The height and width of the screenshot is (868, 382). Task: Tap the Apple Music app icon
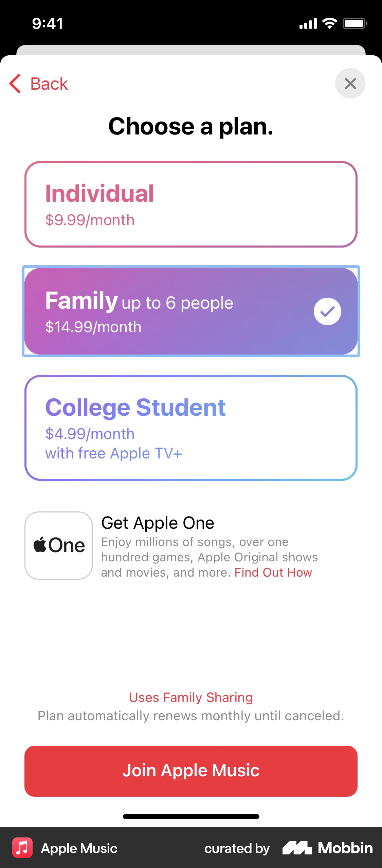pos(22,848)
